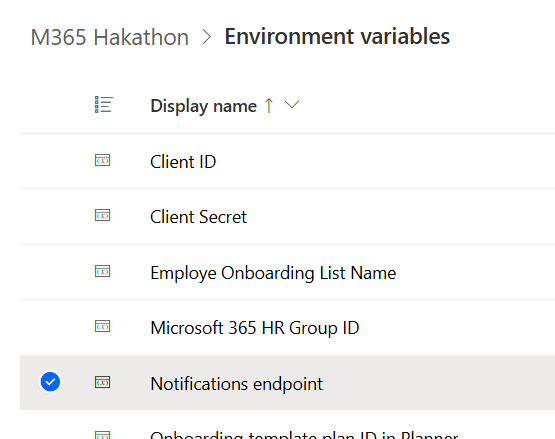Open the Client ID variable
The height and width of the screenshot is (439, 555).
(183, 162)
